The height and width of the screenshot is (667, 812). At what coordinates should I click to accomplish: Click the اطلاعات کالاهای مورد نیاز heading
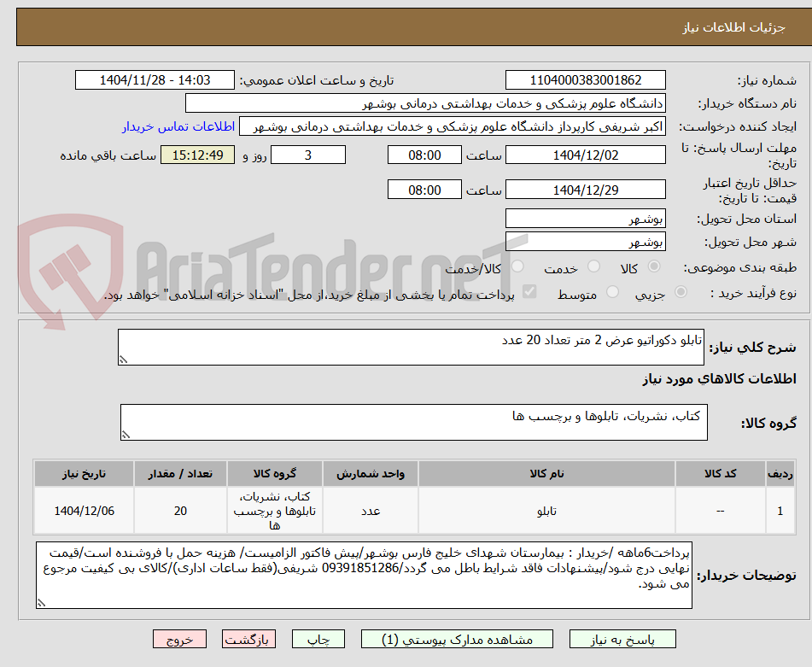719,379
